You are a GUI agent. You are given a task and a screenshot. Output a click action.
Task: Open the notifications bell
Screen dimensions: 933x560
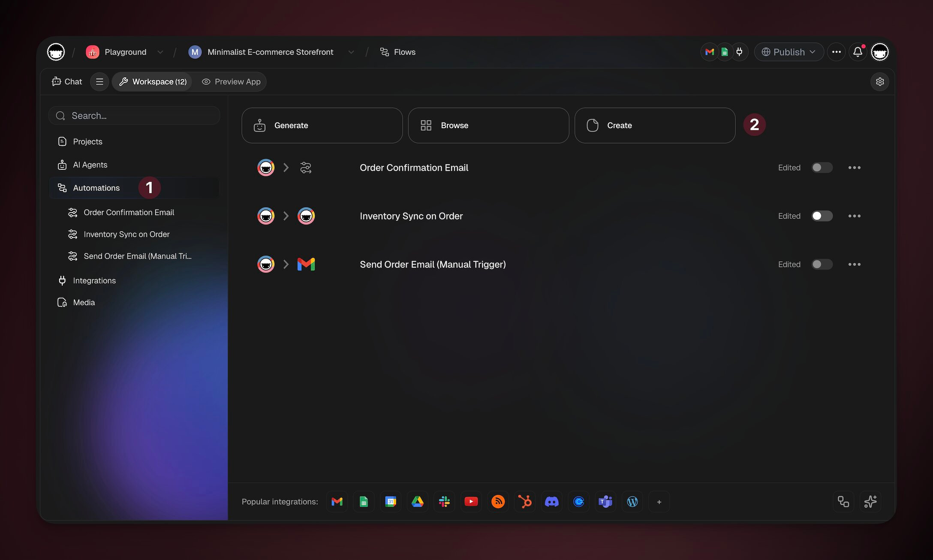tap(858, 52)
